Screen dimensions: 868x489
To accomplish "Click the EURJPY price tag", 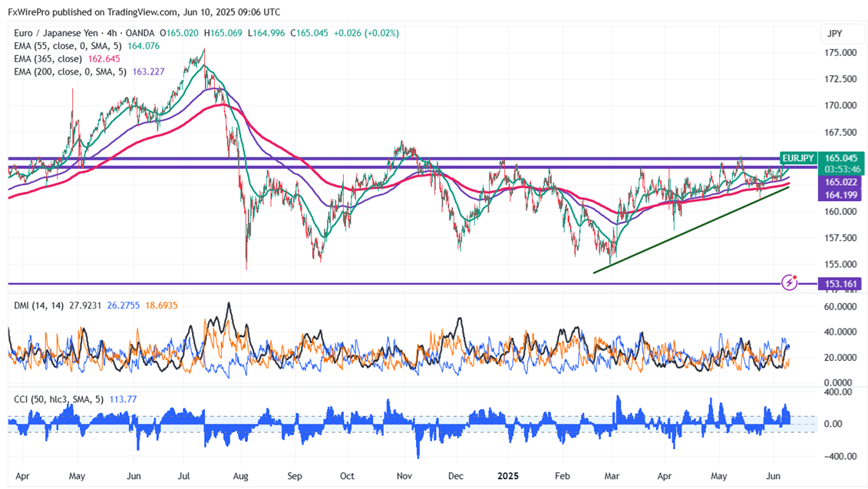I will [797, 158].
